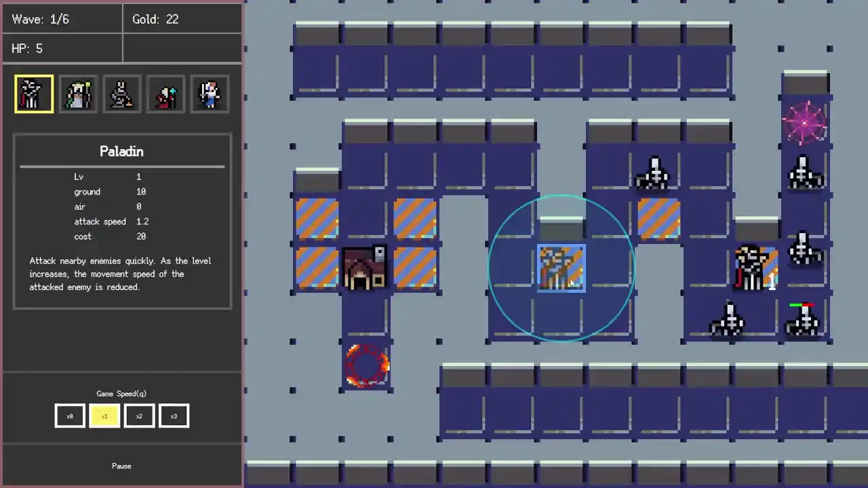Set game speed to x3
Image resolution: width=868 pixels, height=488 pixels.
(174, 416)
